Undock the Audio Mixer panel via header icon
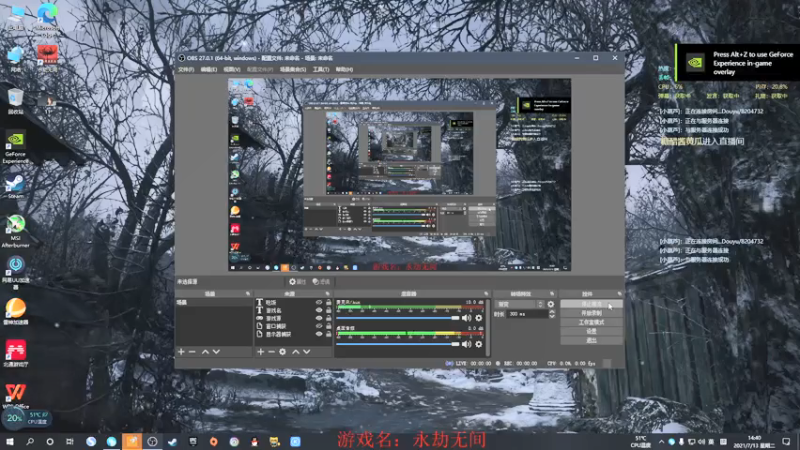The image size is (800, 450). click(x=486, y=294)
